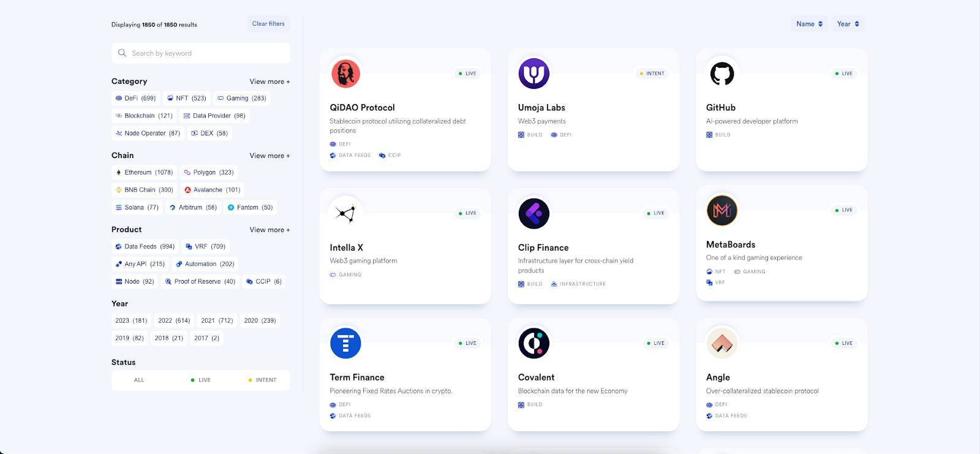
Task: Filter by Data Provider (98) category
Action: click(x=214, y=115)
